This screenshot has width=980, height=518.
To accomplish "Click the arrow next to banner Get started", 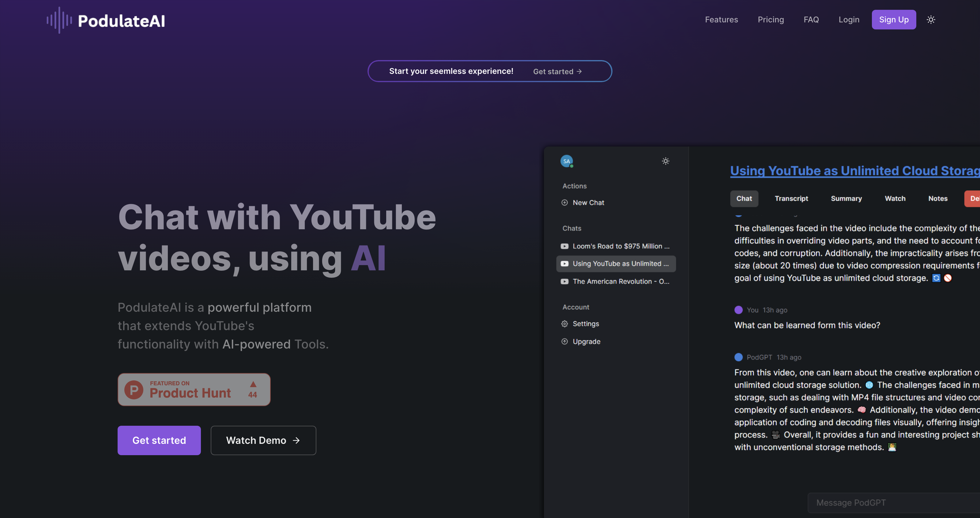I will coord(579,72).
